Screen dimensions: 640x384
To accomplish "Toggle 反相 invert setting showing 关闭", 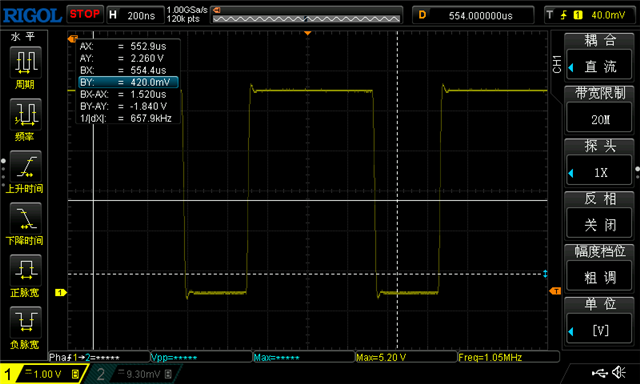I will tap(599, 215).
